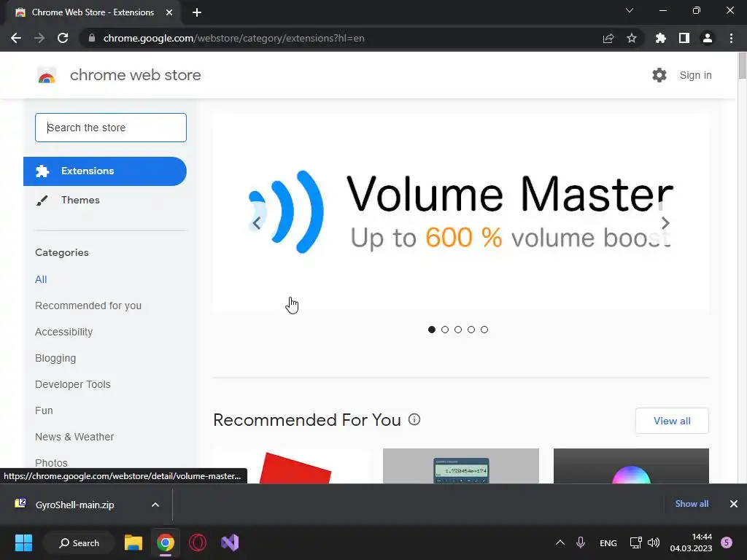Show next carousel banner
747x560 pixels.
665,223
